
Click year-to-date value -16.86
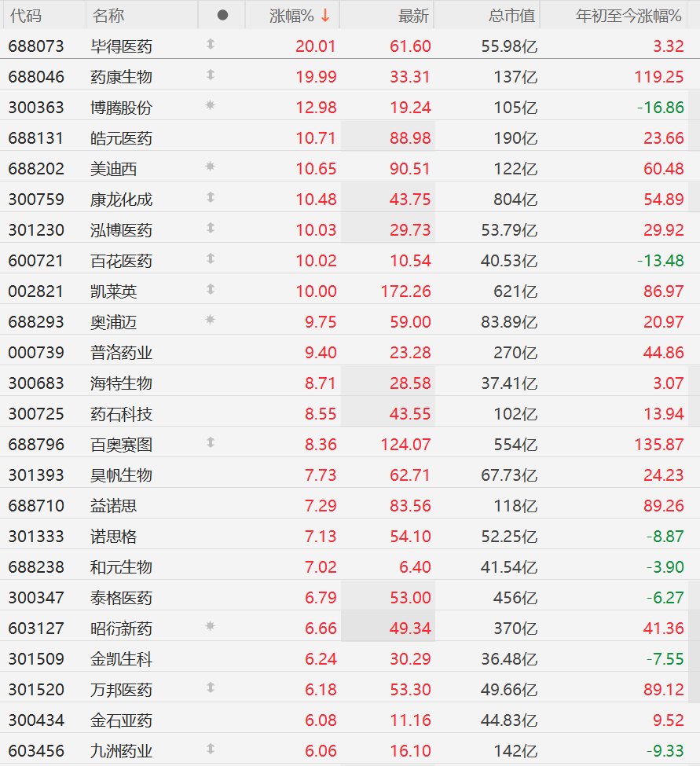[x=661, y=108]
